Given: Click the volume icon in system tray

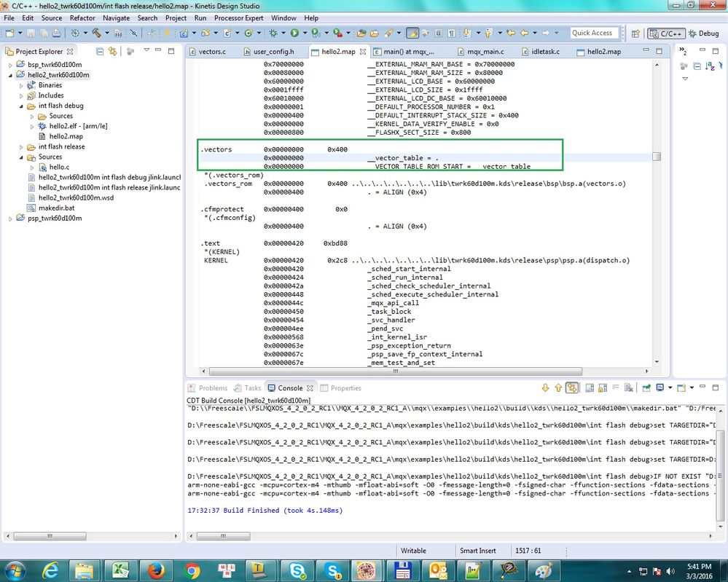Looking at the screenshot, I should point(670,571).
